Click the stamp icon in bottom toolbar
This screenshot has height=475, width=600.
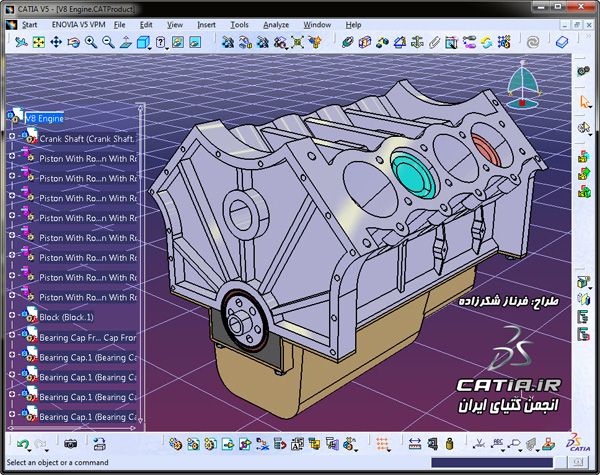pos(548,444)
